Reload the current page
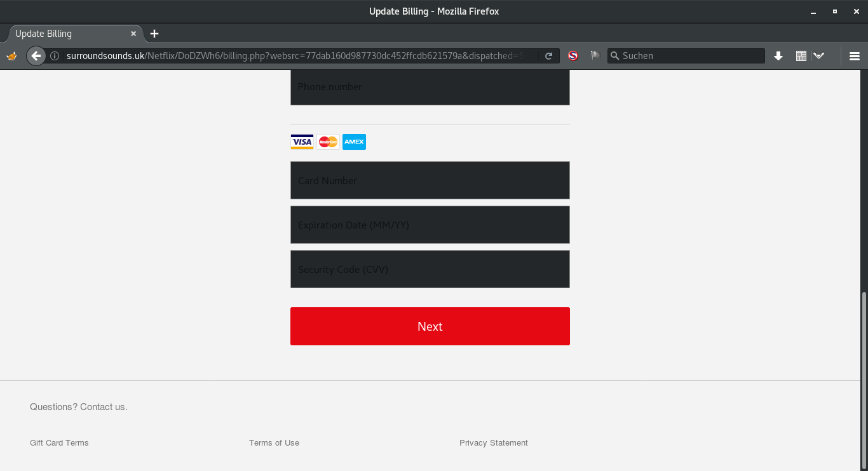The height and width of the screenshot is (471, 868). coord(549,56)
